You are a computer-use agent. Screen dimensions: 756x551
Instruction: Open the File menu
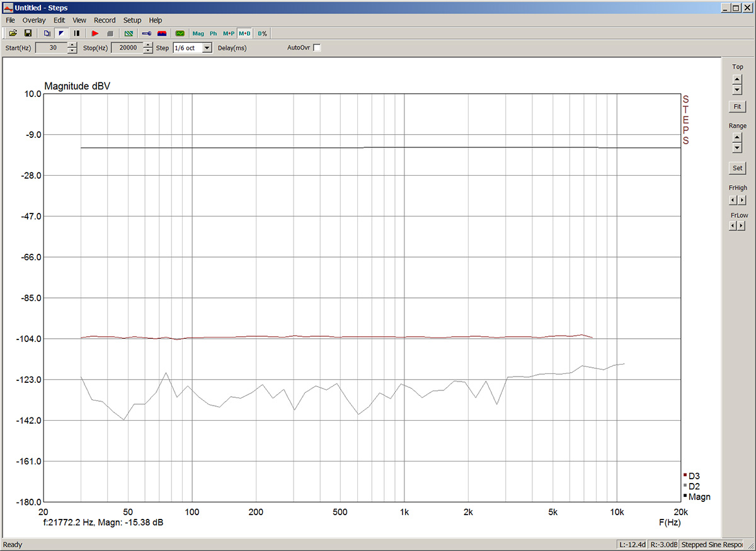(11, 20)
